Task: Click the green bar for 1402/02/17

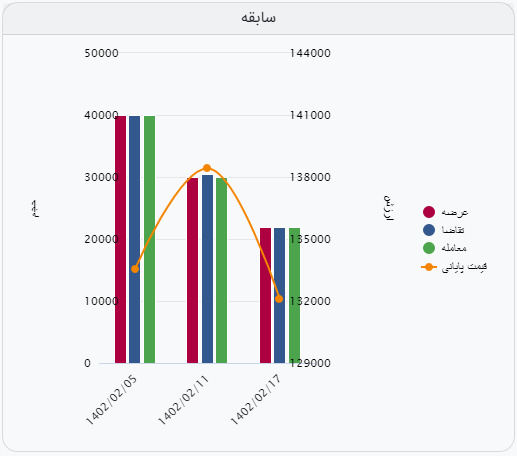Action: [294, 296]
